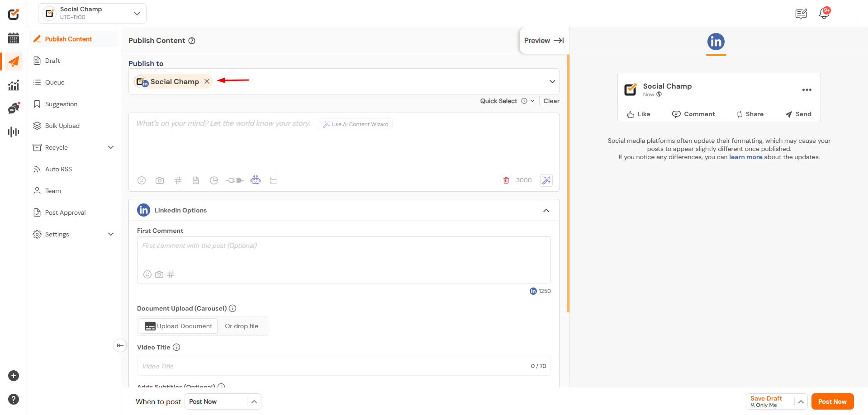Open the calendar icon in left rail
Viewport: 868px width, 415px height.
tap(14, 38)
